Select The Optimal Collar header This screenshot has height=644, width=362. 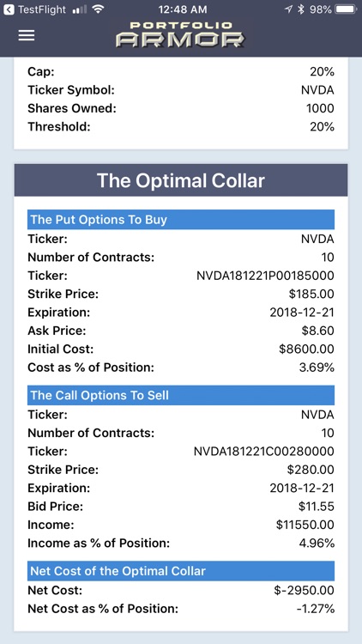pos(181,180)
